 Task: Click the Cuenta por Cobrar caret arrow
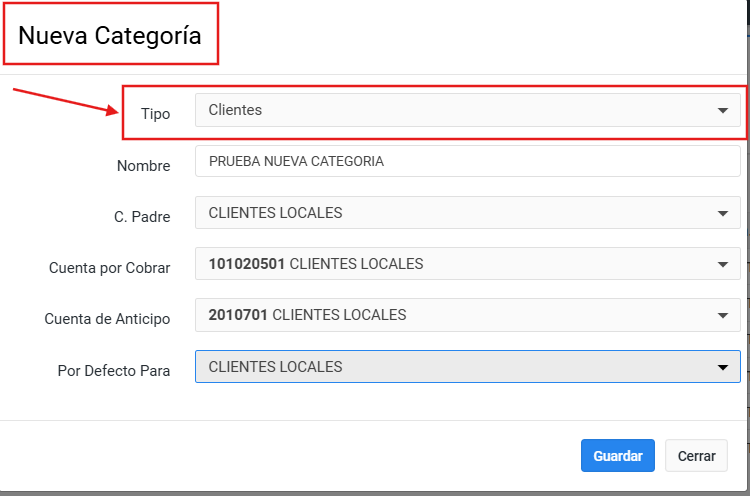pyautogui.click(x=723, y=264)
